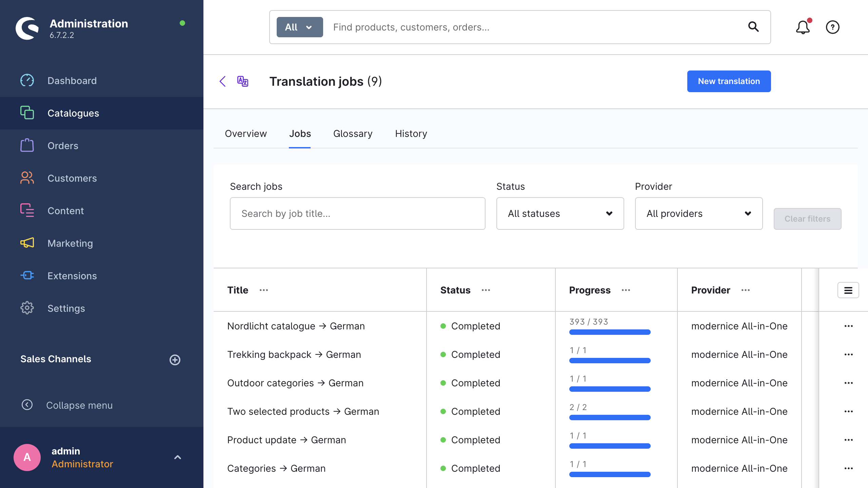Click the translation module icon
The image size is (868, 488).
tap(243, 81)
